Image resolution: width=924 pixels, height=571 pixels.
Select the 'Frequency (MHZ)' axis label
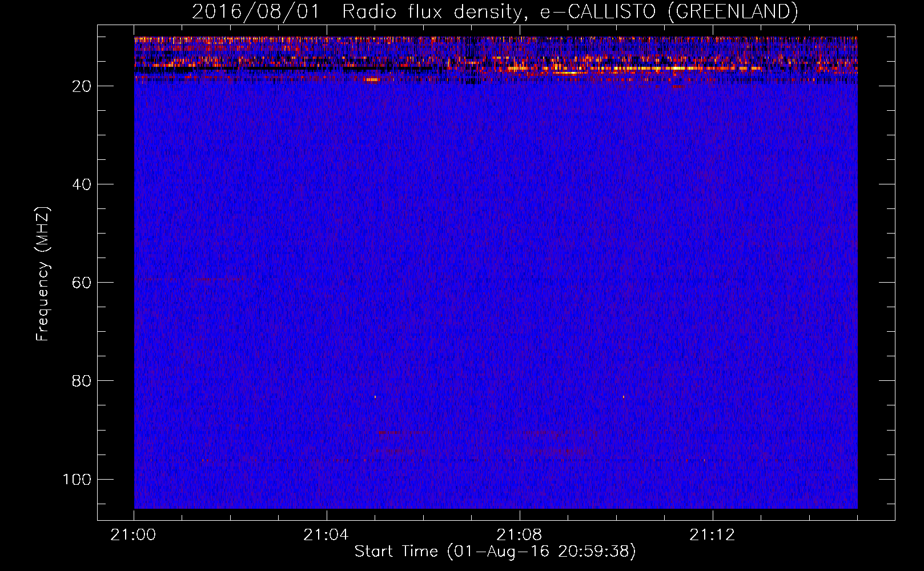tap(43, 274)
